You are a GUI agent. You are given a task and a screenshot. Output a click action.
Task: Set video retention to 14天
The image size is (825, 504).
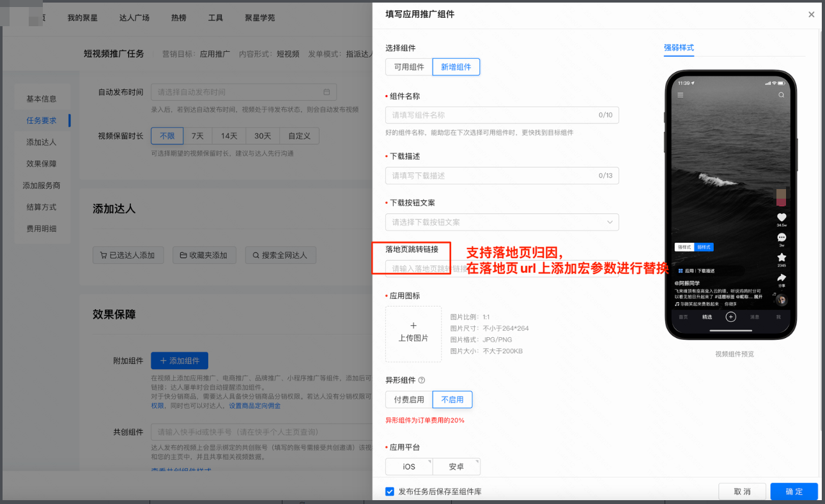(229, 136)
